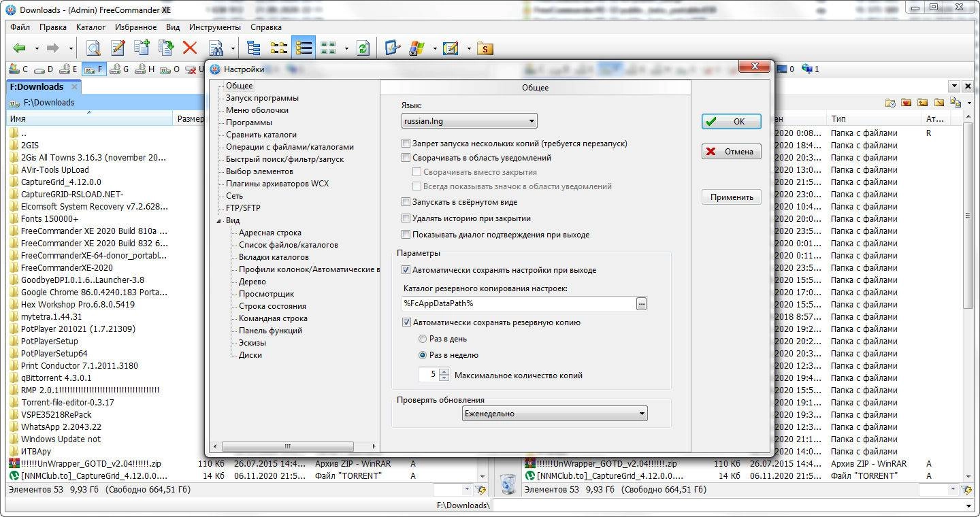Click the desktop 0 drive icon
980x517 pixels.
(x=785, y=69)
